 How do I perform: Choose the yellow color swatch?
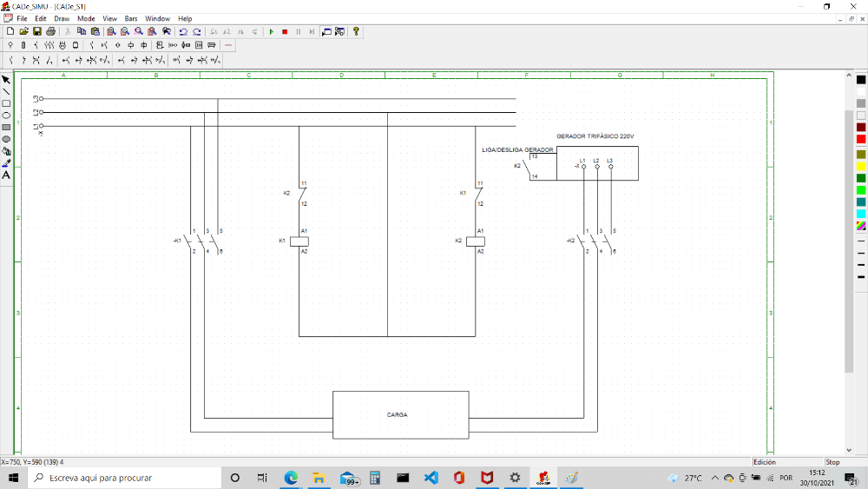861,165
